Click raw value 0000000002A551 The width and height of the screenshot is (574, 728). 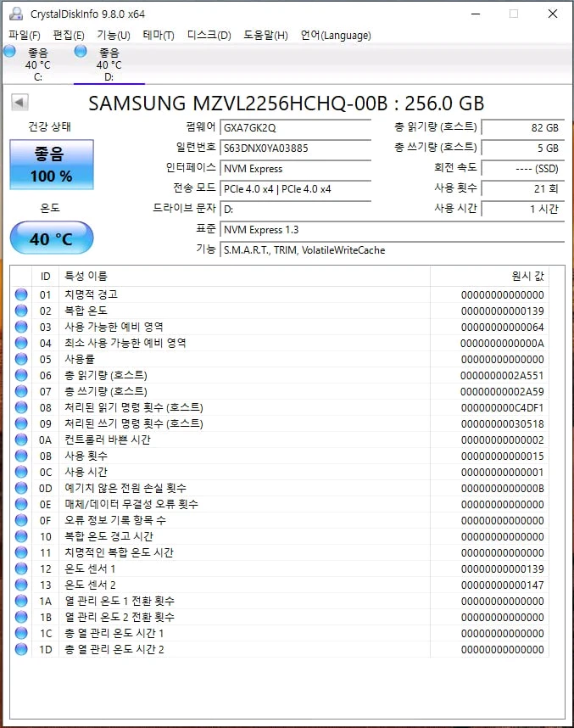[x=502, y=376]
